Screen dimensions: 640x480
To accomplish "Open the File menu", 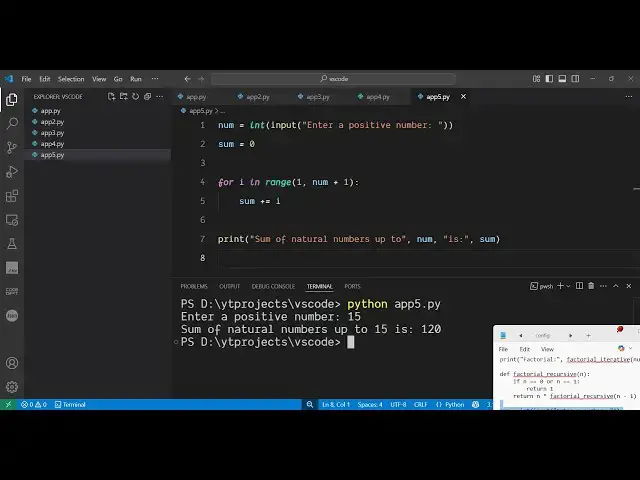I will (x=27, y=79).
